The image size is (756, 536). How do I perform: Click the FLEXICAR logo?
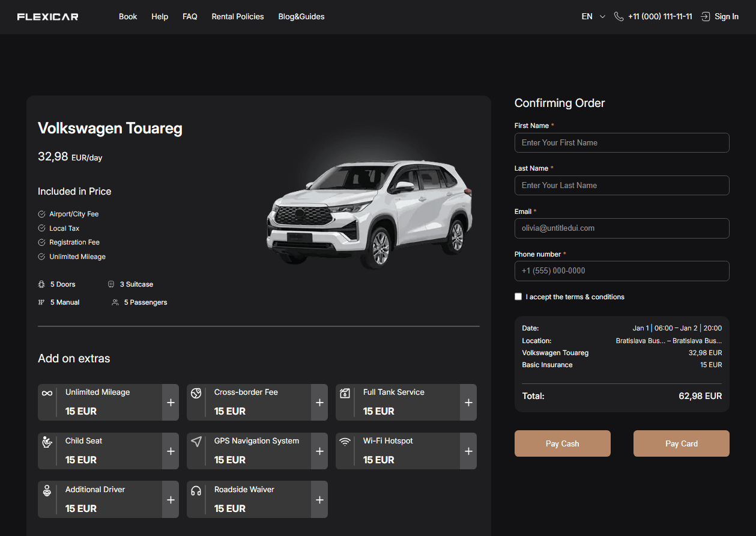click(x=47, y=17)
